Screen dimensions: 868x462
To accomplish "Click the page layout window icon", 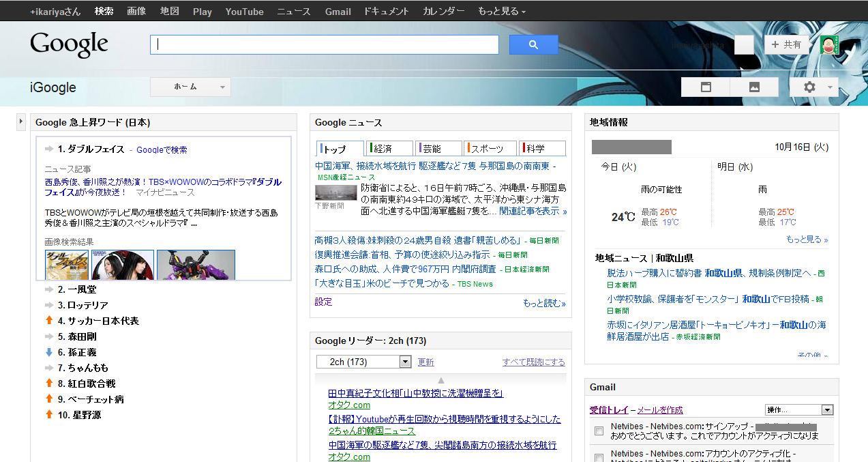I will coord(706,87).
